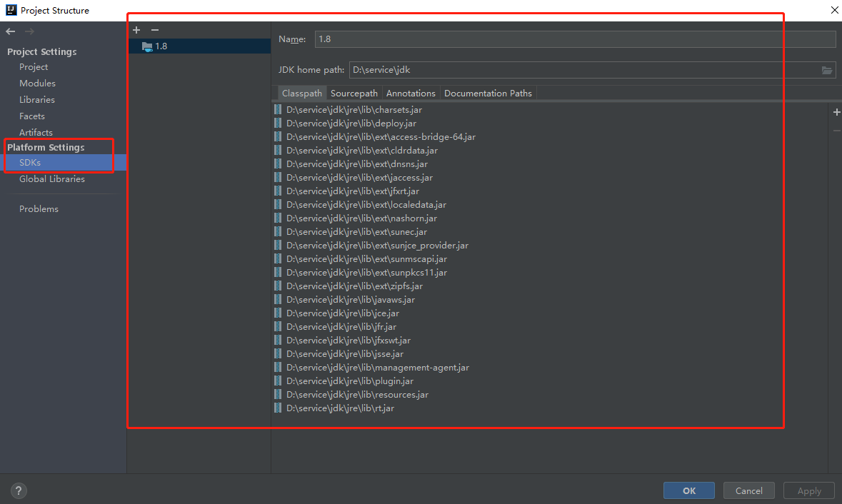The width and height of the screenshot is (842, 504).
Task: Click the + icon to add a new SDK
Action: click(x=136, y=30)
